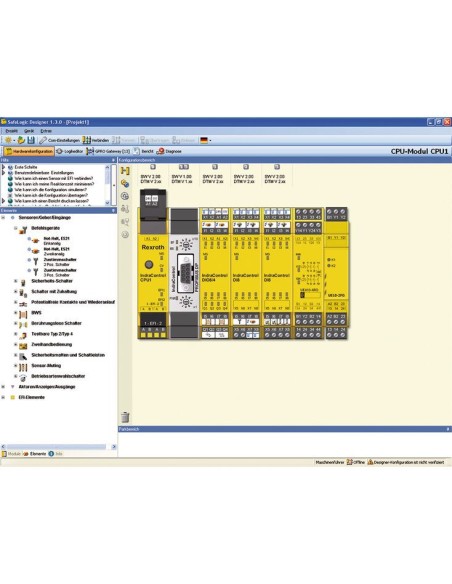This screenshot has height=584, width=452.
Task: Collapse the Befehlsgeräte tree node
Action: coord(16,228)
